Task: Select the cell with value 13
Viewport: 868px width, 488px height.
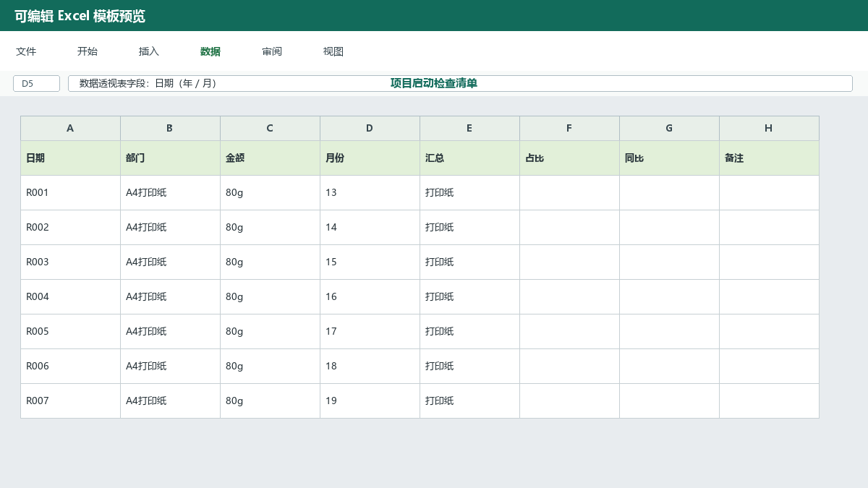Action: coord(370,192)
